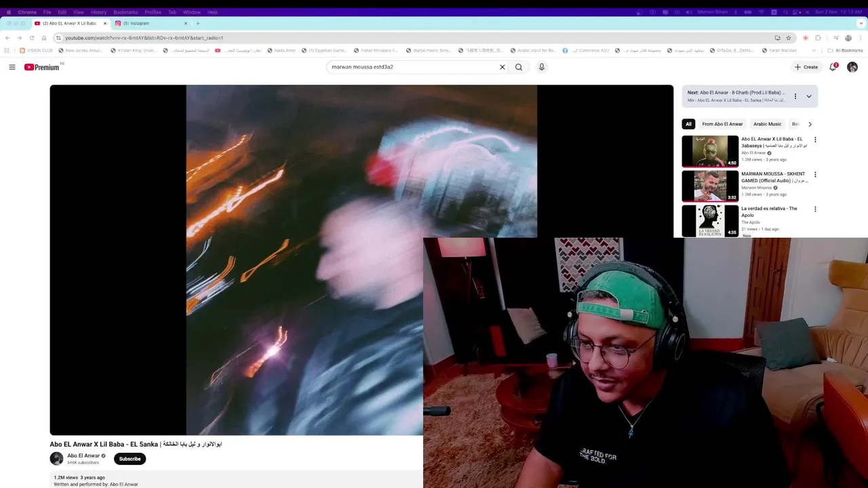868x488 pixels.
Task: Open the La verdad es relativa thumbnail
Action: pos(710,221)
